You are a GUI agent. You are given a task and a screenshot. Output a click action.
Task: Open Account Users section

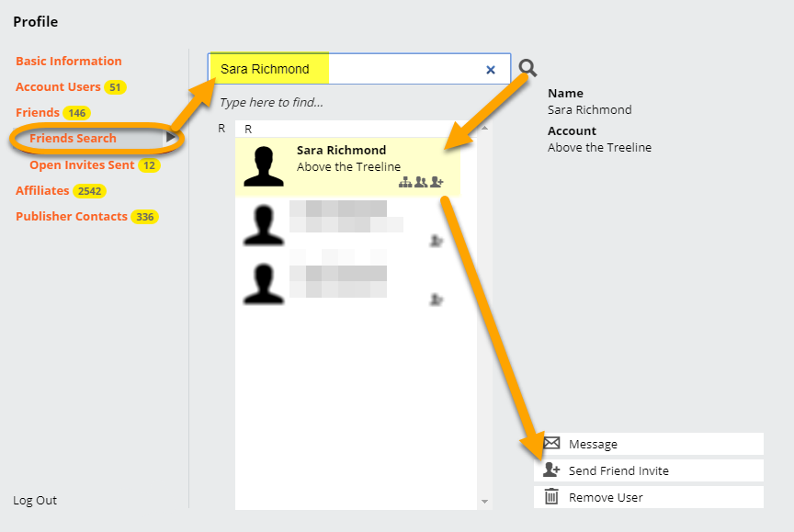[58, 87]
